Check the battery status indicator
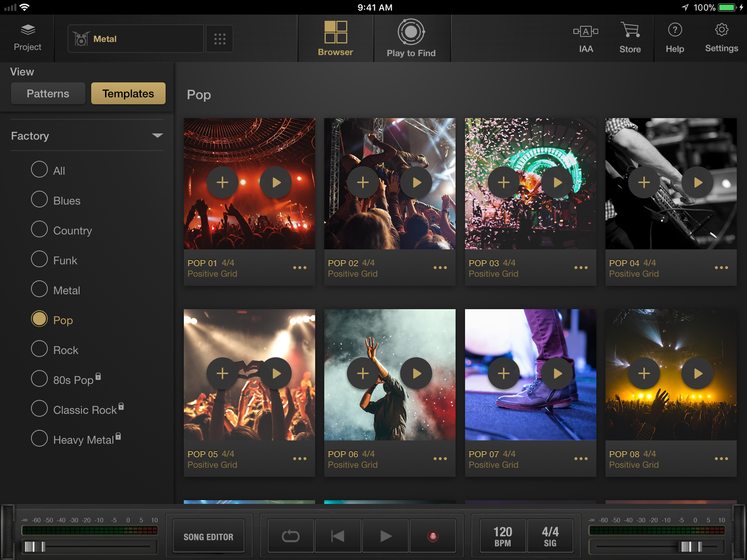 [728, 7]
